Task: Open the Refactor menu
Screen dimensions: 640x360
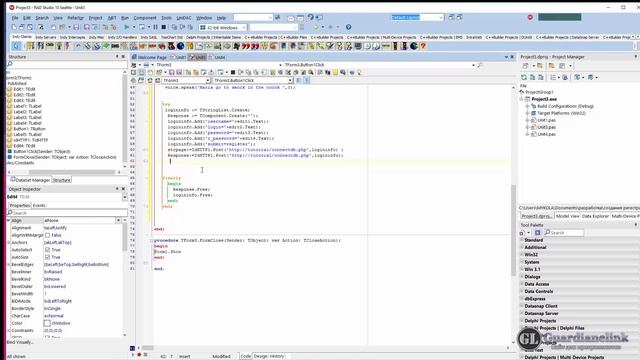Action: (x=75, y=18)
